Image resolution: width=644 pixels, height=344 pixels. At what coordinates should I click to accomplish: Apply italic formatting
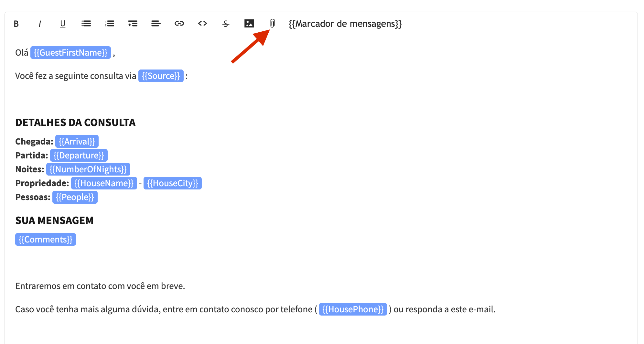(x=40, y=24)
